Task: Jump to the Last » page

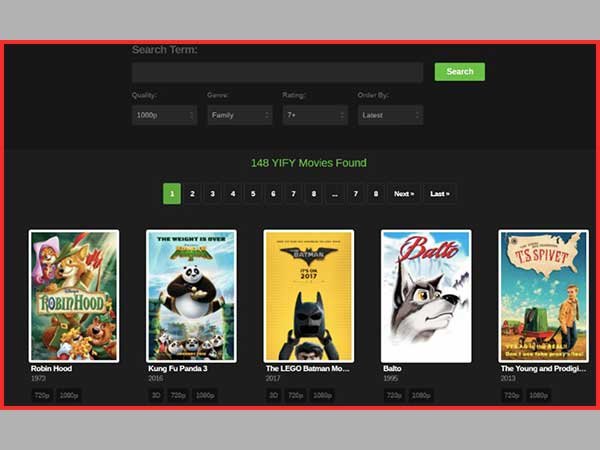Action: [440, 194]
